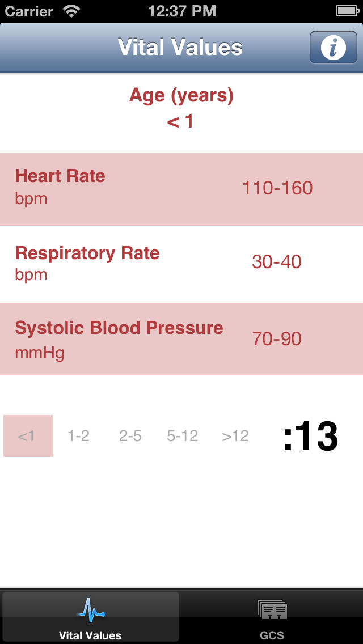
Task: Tap the Wi-Fi status icon
Action: (71, 11)
